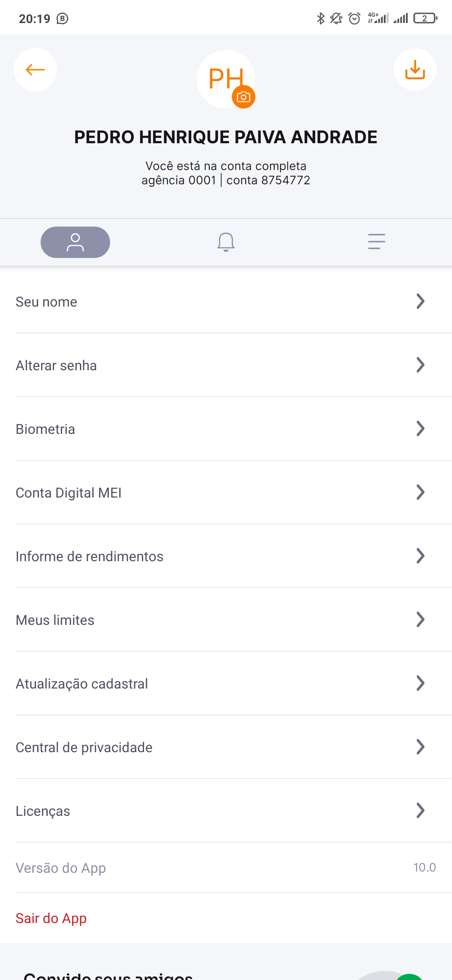Tap Sair do App to log out

pos(51,918)
